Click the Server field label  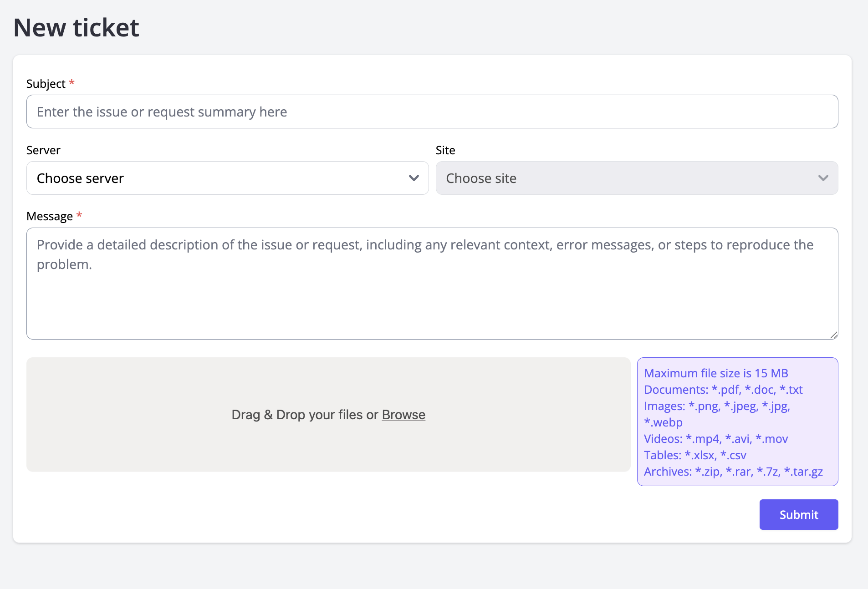point(43,150)
